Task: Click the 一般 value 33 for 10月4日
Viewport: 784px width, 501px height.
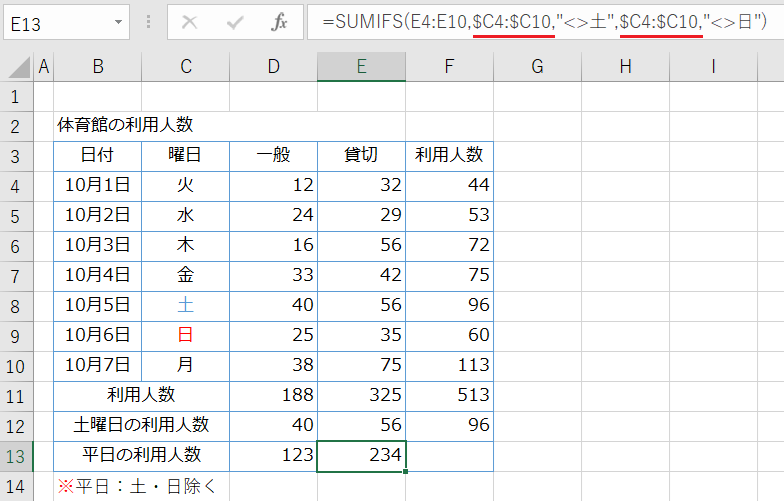Action: pyautogui.click(x=274, y=276)
